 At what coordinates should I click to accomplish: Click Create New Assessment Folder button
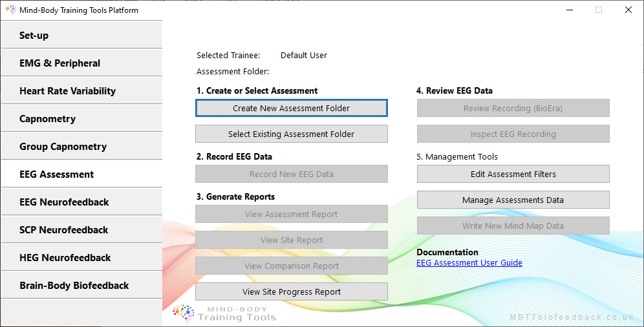291,108
